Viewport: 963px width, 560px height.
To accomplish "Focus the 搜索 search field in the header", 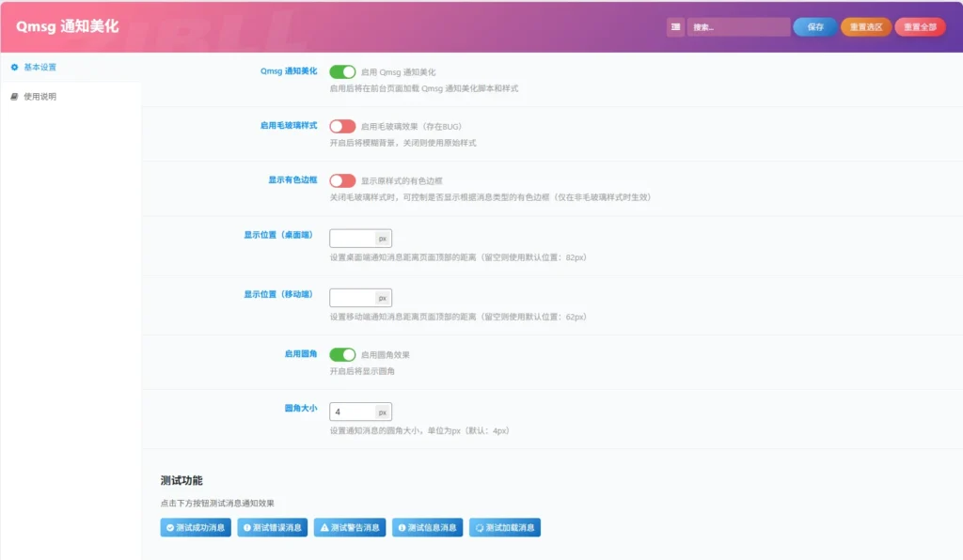I will (737, 27).
